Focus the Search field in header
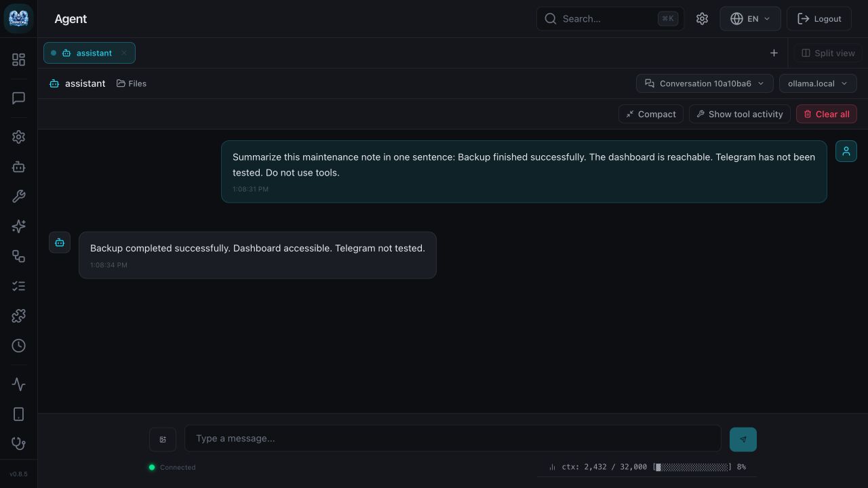The height and width of the screenshot is (488, 868). [610, 19]
